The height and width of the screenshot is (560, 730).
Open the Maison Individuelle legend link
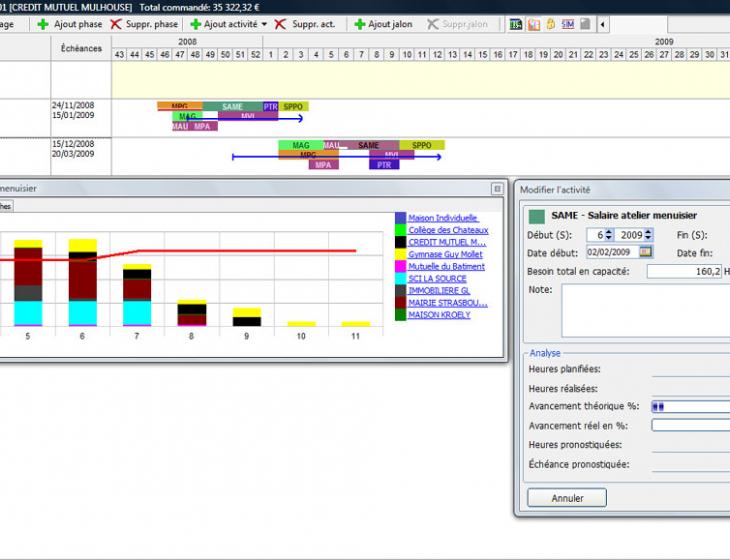[443, 218]
